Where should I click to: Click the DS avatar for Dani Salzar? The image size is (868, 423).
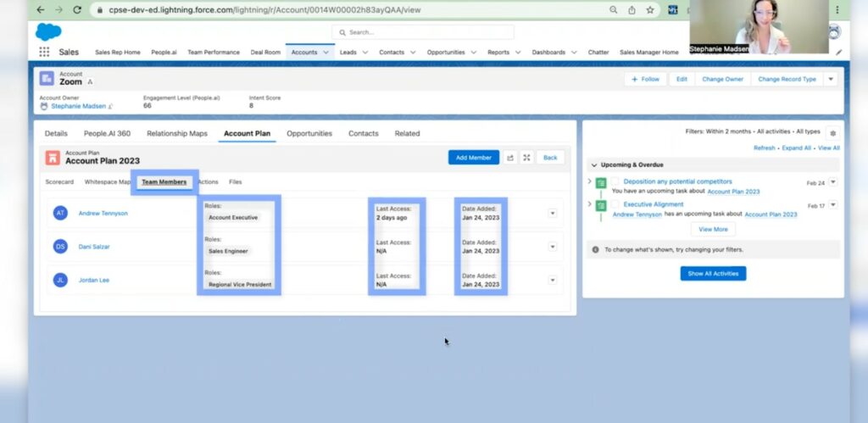(60, 247)
